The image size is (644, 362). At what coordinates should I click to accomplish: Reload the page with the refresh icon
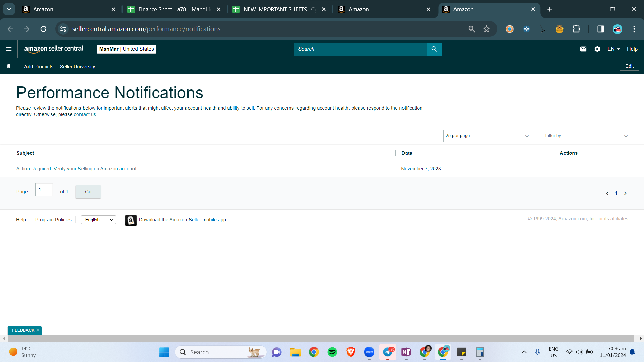click(43, 29)
